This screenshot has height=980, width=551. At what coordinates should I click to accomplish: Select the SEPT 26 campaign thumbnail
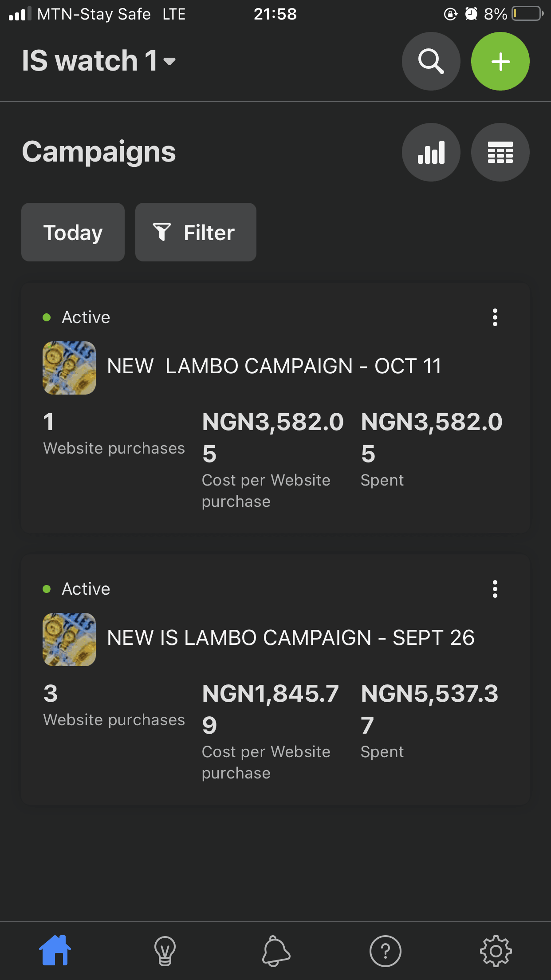[69, 640]
